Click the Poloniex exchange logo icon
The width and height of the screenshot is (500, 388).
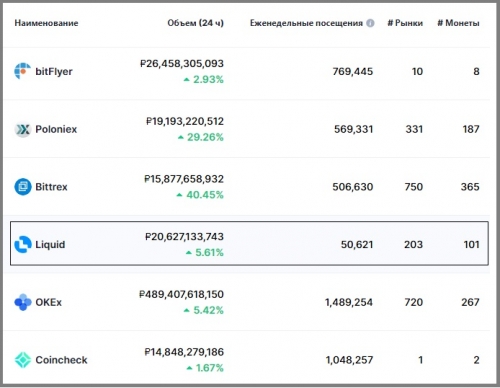click(23, 129)
